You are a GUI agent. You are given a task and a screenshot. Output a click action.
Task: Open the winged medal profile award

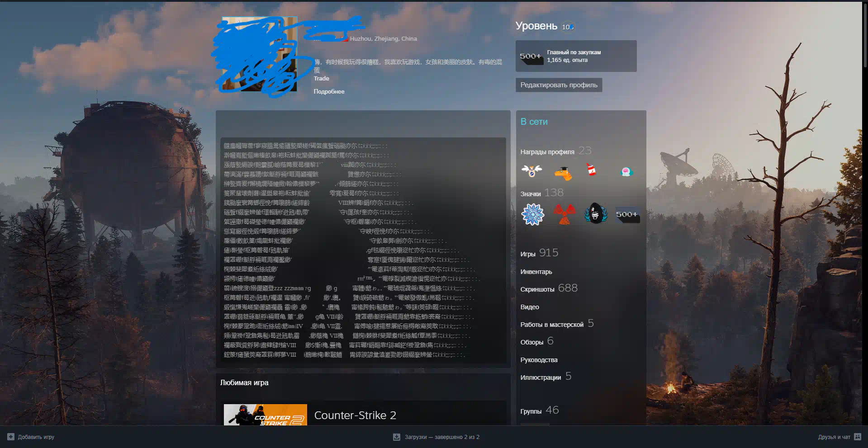coord(531,171)
